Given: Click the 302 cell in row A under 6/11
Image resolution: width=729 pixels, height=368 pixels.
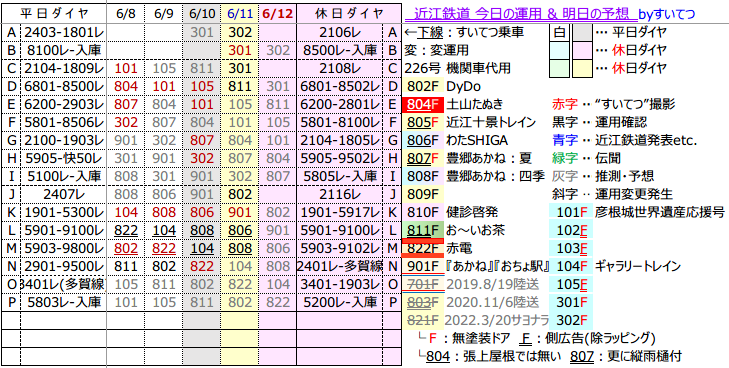Looking at the screenshot, I should 240,33.
